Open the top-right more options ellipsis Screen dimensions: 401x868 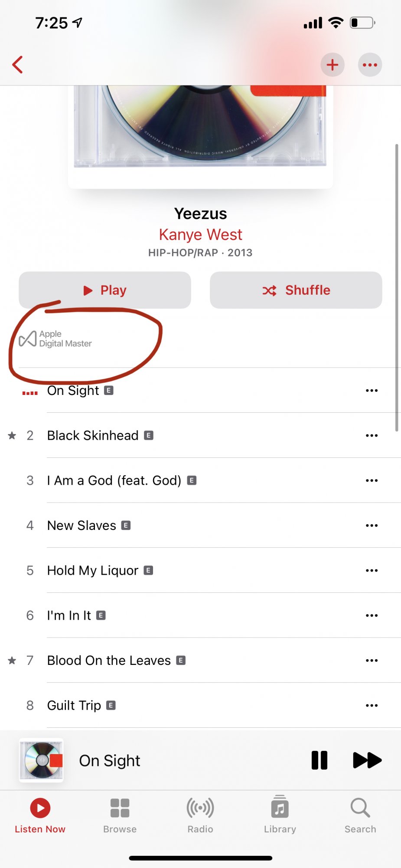(370, 65)
